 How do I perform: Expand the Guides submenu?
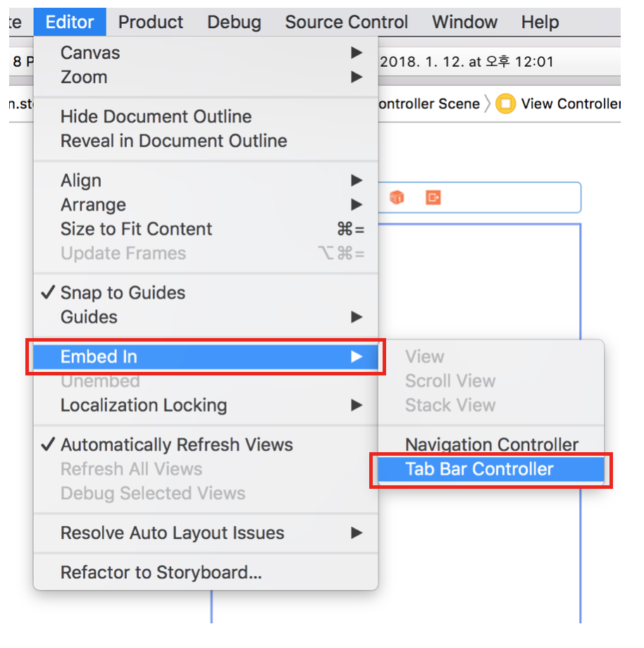206,317
